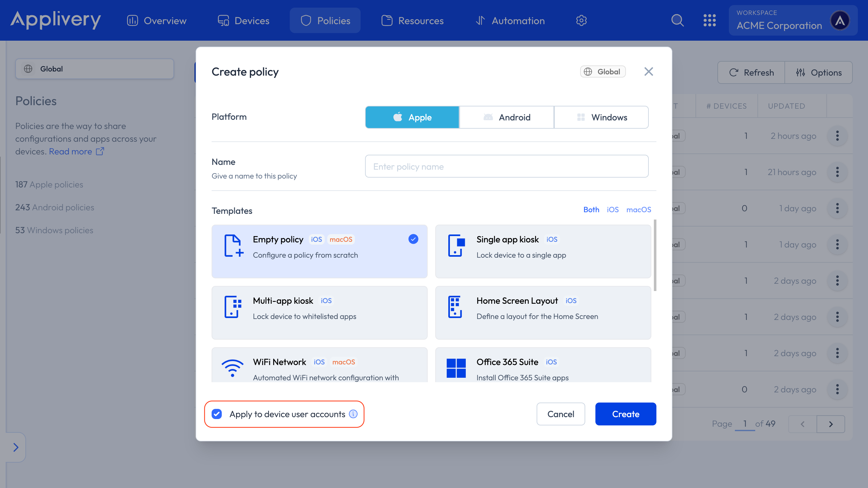Click the info icon beside Apply to device user accounts
The height and width of the screenshot is (488, 868).
353,414
